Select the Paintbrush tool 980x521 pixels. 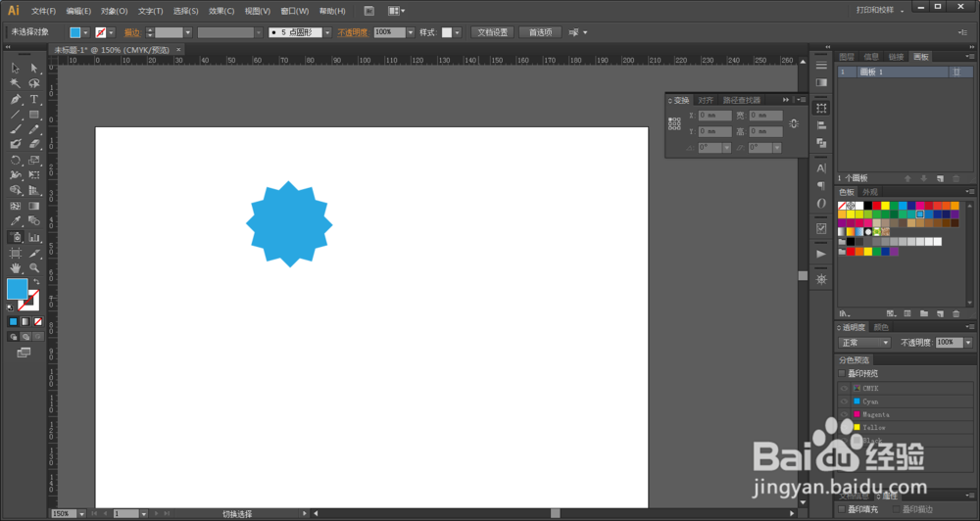pyautogui.click(x=16, y=129)
